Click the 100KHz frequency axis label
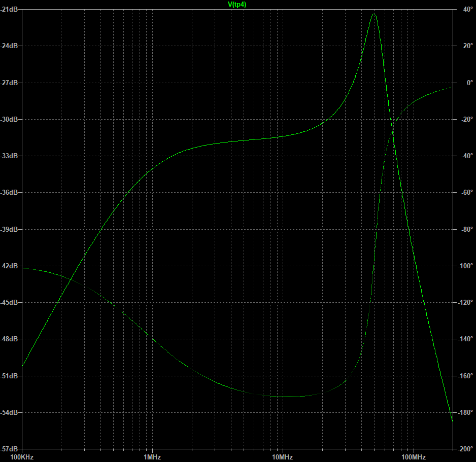The height and width of the screenshot is (462, 476). click(21, 457)
